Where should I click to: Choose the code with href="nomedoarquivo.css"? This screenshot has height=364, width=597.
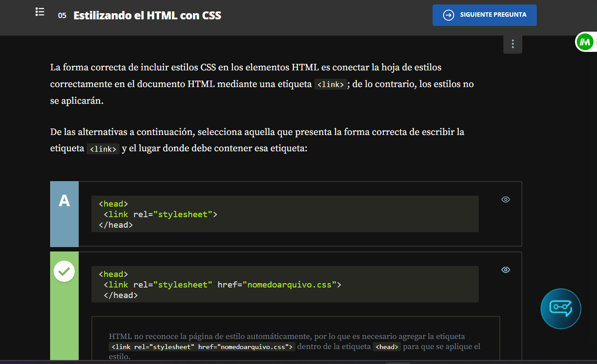(284, 284)
